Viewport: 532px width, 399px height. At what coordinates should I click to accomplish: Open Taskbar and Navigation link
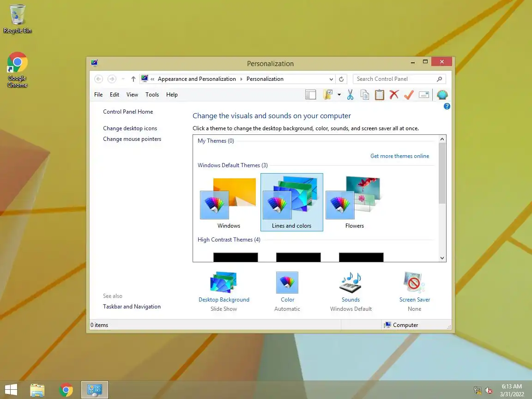132,306
